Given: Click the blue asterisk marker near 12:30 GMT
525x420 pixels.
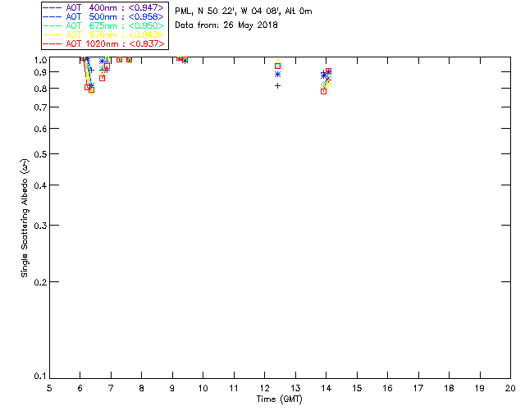Looking at the screenshot, I should pyautogui.click(x=277, y=75).
